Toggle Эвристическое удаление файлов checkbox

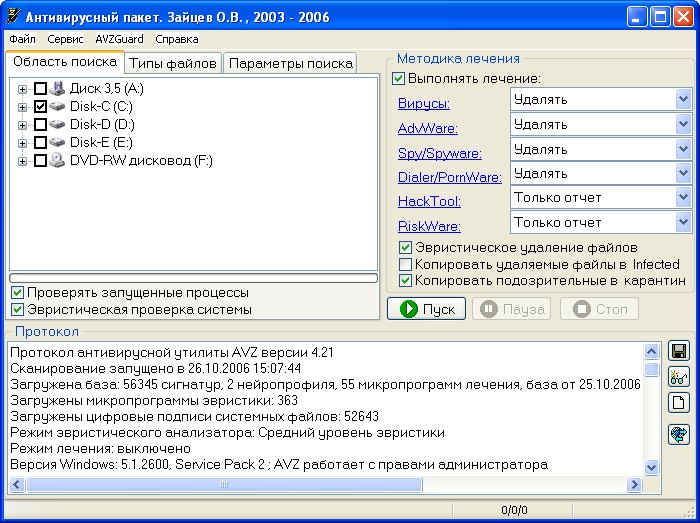point(405,247)
